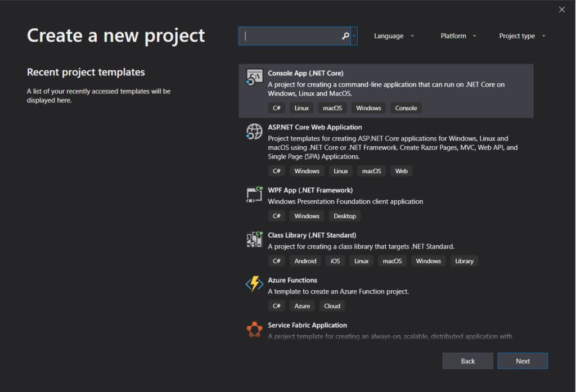Click the Desktop tag under WPF App
Image resolution: width=576 pixels, height=392 pixels.
[x=345, y=216]
